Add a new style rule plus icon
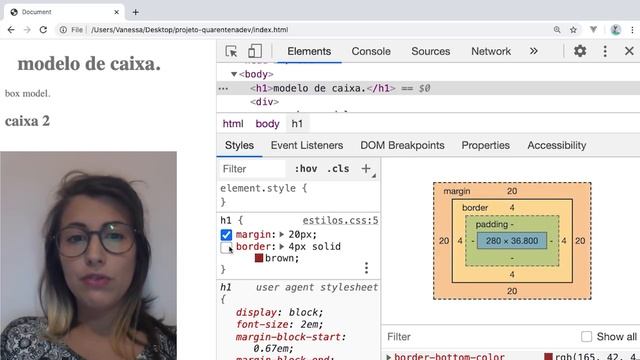The height and width of the screenshot is (360, 640). coord(366,169)
